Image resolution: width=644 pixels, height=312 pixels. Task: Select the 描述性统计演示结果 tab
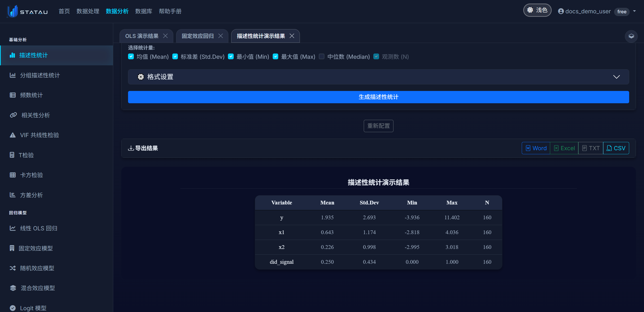pos(261,36)
